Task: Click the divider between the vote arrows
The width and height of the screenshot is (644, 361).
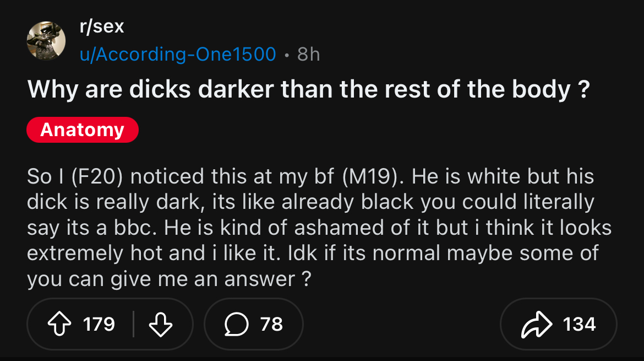Action: (x=134, y=324)
